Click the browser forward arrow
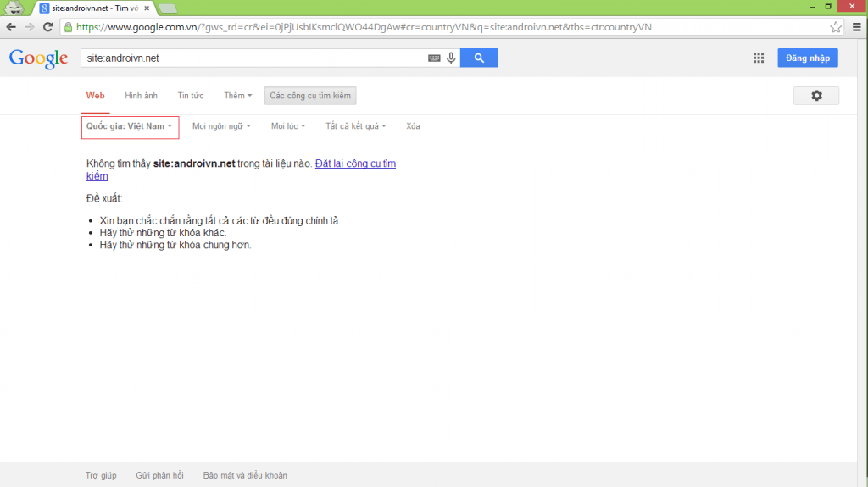Viewport: 868px width, 487px height. tap(30, 27)
